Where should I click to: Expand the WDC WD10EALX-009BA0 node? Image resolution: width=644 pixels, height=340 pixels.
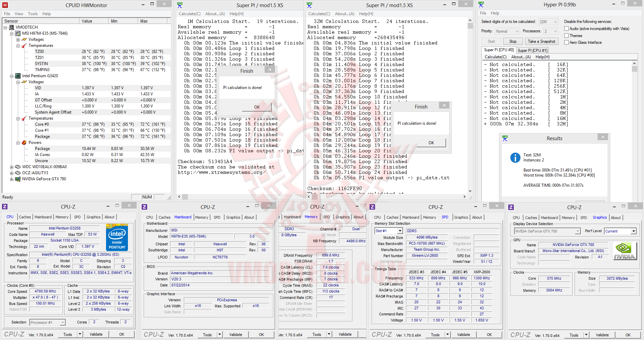click(x=12, y=167)
